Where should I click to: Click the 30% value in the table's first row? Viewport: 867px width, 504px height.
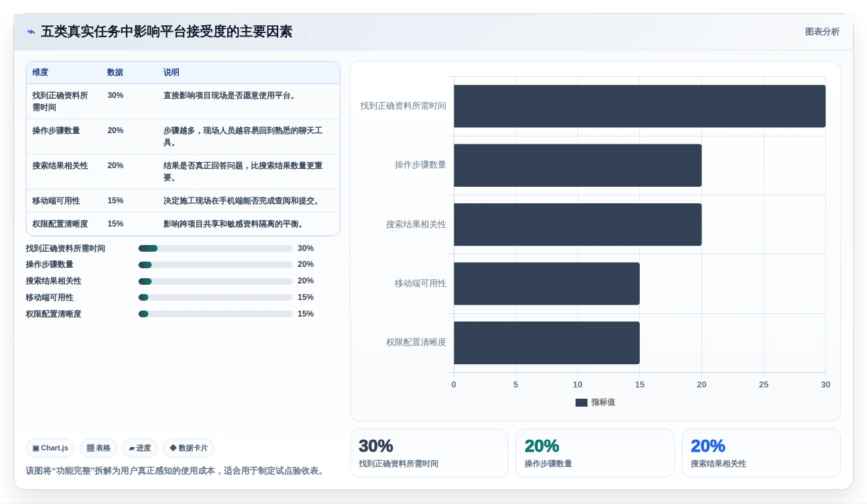point(115,95)
